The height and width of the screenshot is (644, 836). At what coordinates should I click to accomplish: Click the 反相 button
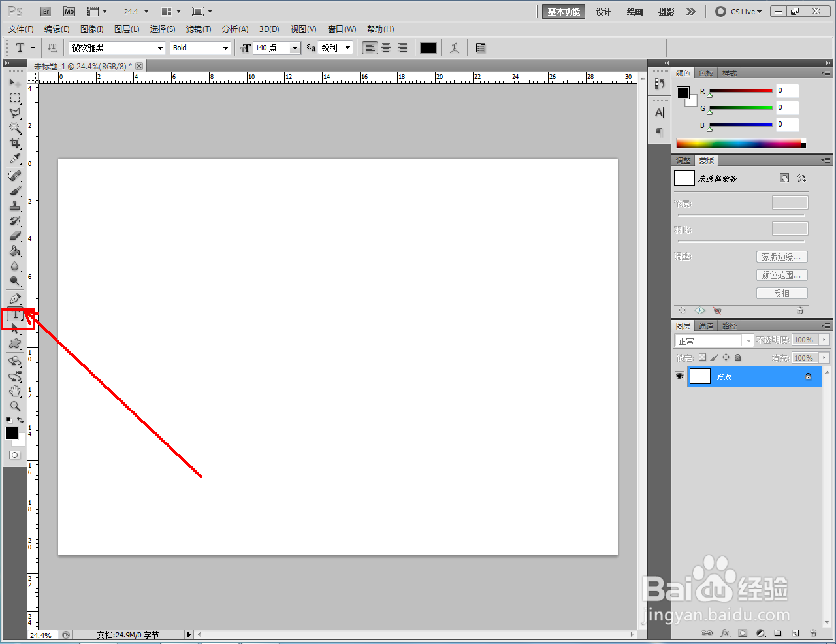(782, 293)
